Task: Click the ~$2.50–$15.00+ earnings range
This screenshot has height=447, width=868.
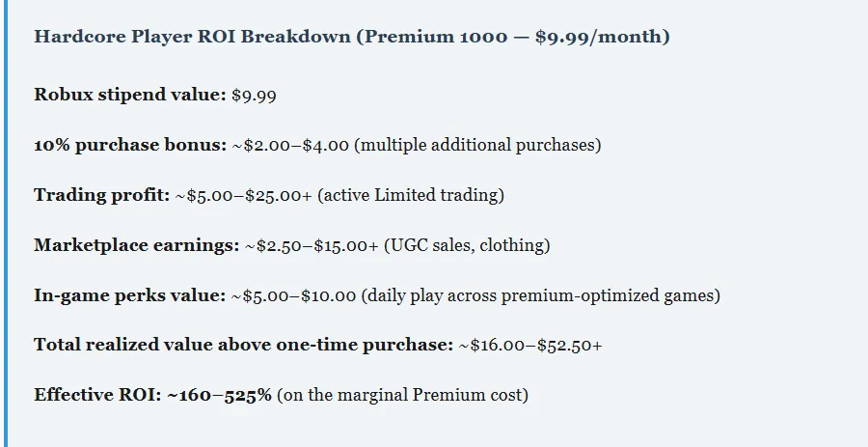Action: tap(312, 245)
